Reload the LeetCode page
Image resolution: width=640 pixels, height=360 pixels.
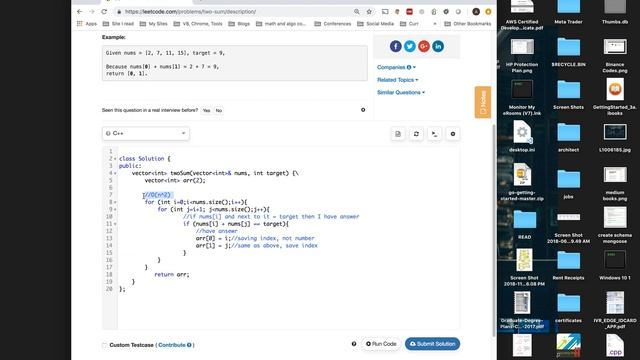pyautogui.click(x=104, y=12)
